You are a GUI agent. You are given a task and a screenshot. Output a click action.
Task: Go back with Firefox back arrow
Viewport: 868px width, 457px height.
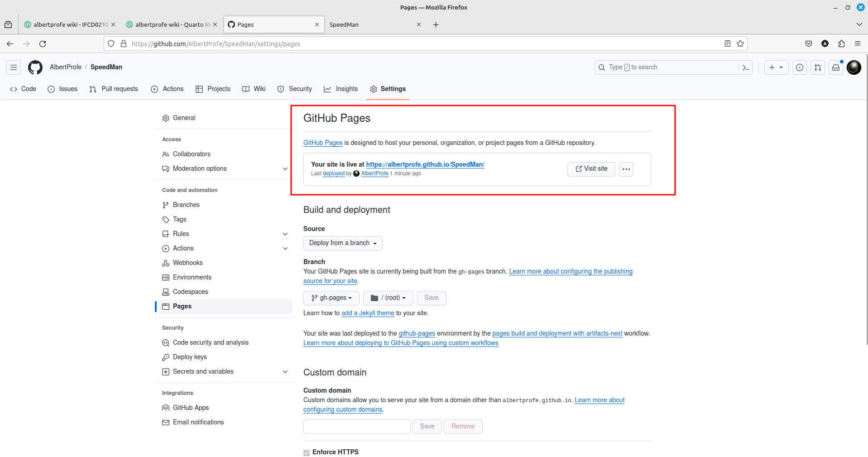pyautogui.click(x=10, y=44)
